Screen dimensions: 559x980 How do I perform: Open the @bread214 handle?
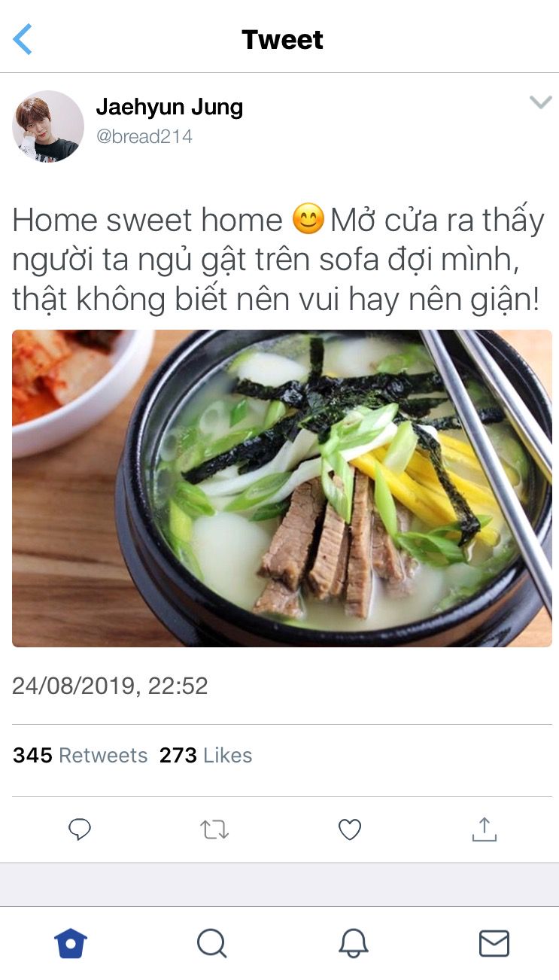click(144, 136)
